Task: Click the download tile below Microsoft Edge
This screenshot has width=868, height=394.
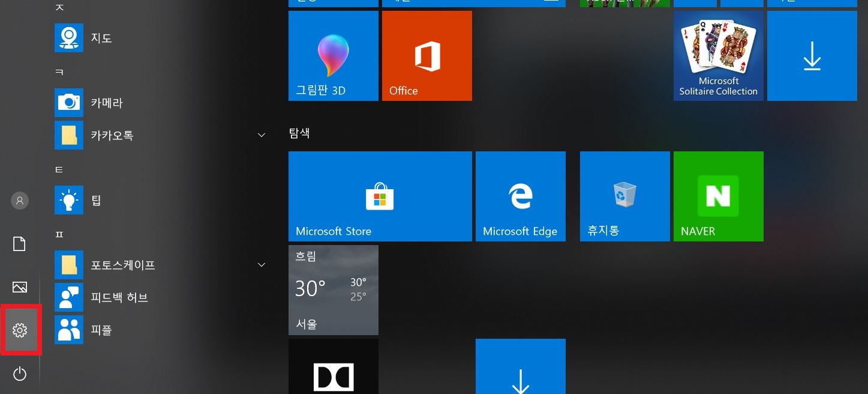Action: [x=521, y=366]
